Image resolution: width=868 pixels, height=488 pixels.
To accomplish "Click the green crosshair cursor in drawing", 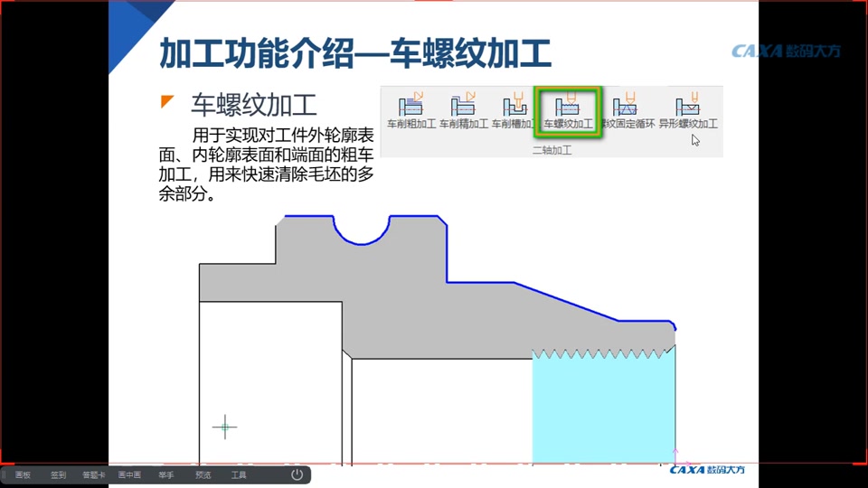I will pos(225,427).
